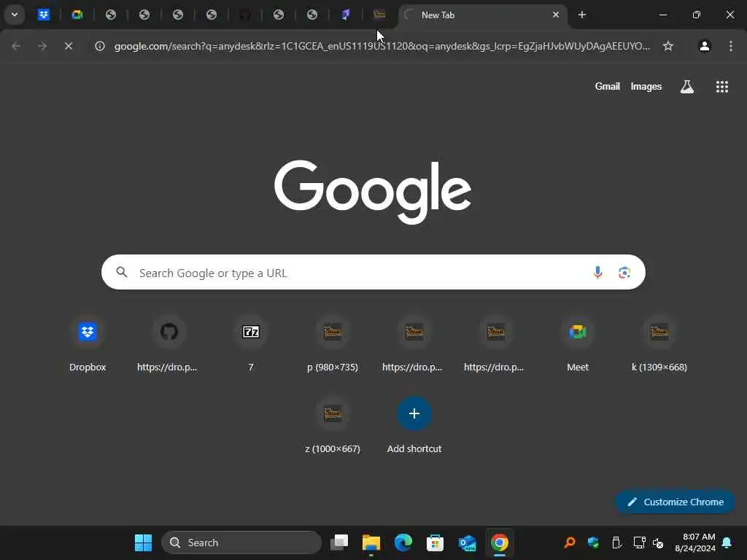Open network display tray icon
The image size is (747, 560).
639,542
